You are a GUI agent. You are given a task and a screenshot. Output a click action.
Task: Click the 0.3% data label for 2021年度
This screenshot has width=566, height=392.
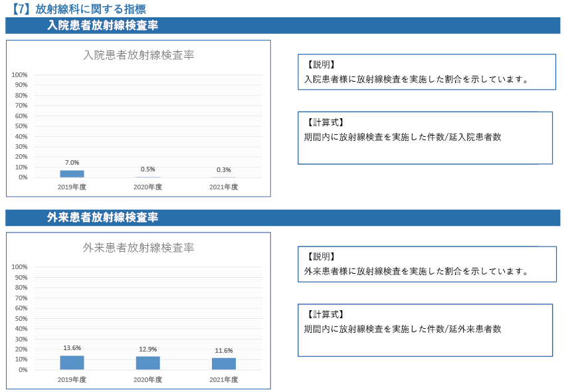(x=224, y=170)
